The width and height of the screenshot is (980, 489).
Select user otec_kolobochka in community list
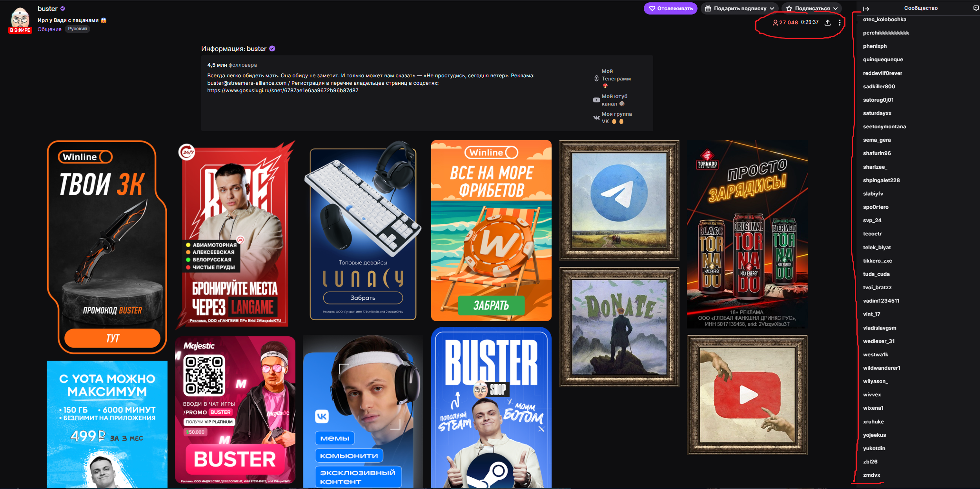884,19
